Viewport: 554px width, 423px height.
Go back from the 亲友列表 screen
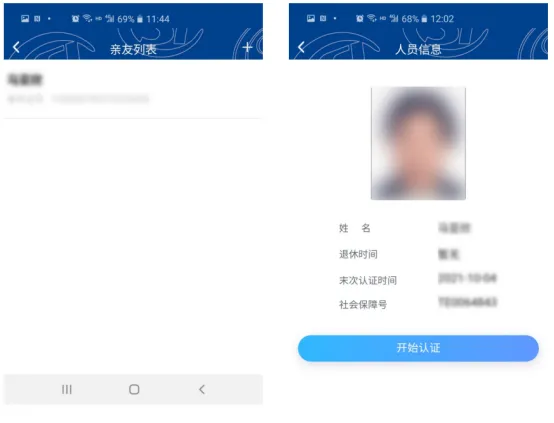coord(16,47)
